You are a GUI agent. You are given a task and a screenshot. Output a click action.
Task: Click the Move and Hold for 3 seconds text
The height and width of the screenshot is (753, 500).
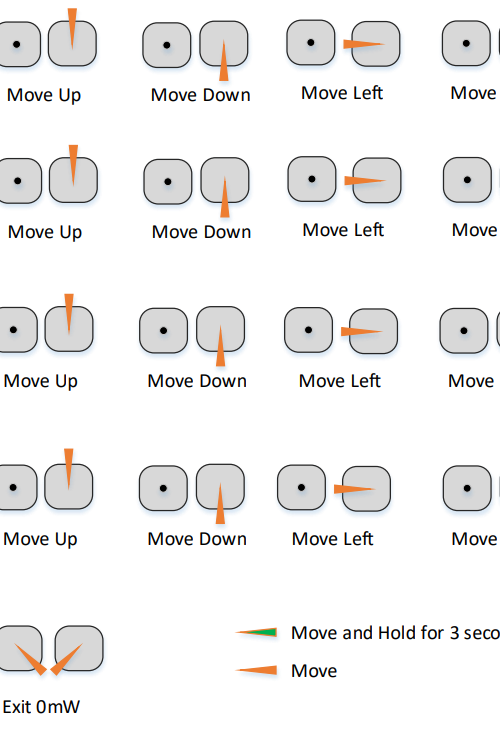[395, 633]
